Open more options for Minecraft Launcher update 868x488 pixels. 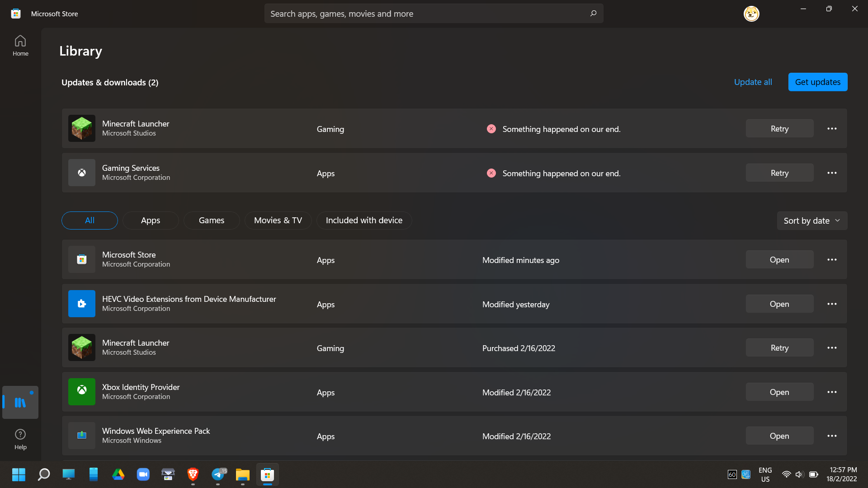point(832,129)
